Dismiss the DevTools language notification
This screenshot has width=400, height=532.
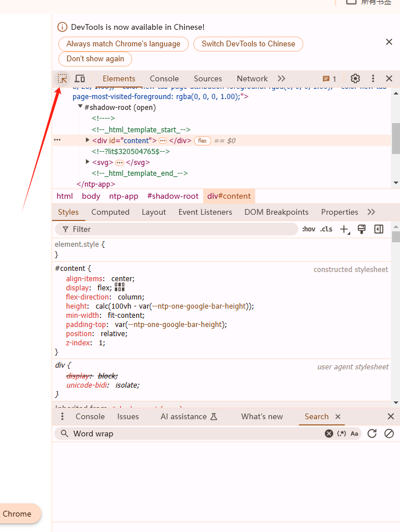[389, 42]
